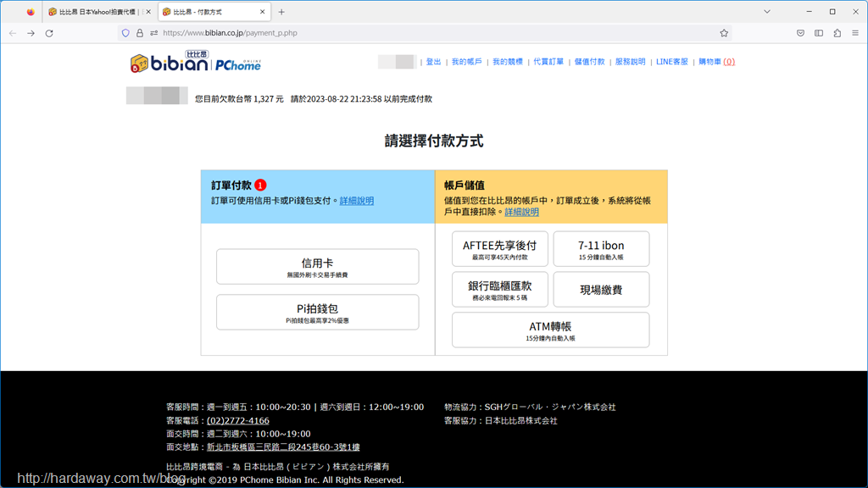Click the payment deadline 2023-08-22 21:23:58 text
This screenshot has width=868, height=488.
(x=361, y=99)
